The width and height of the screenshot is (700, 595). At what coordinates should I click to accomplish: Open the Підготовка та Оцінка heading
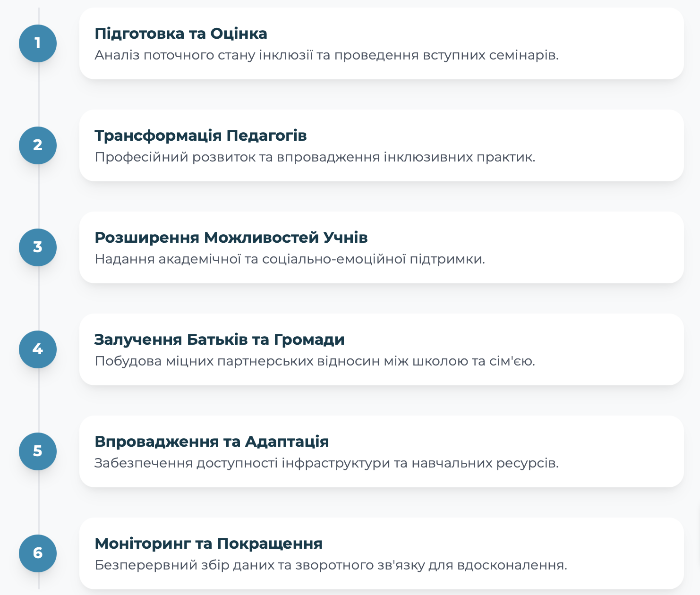(181, 34)
